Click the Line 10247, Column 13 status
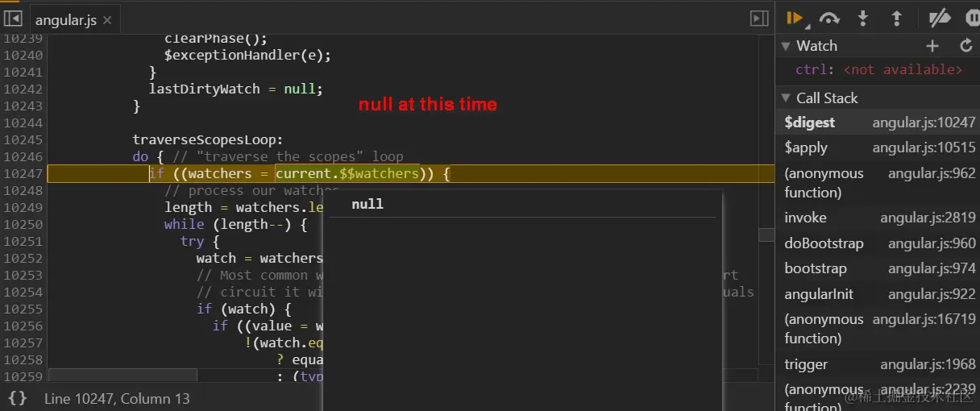 pos(117,399)
